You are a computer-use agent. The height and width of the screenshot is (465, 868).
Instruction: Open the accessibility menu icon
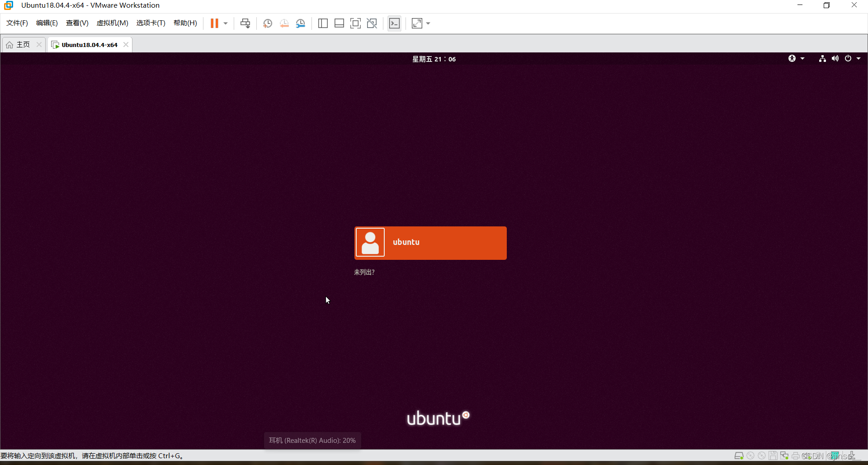point(792,58)
